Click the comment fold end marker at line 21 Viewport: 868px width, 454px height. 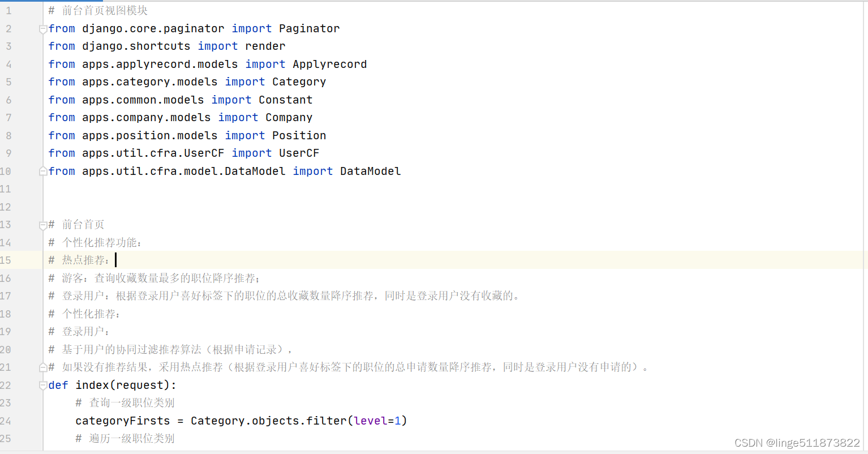pyautogui.click(x=43, y=367)
